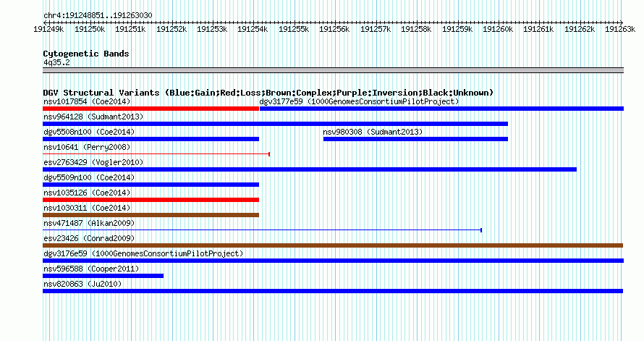This screenshot has width=644, height=341.
Task: Click the 191263k ruler tick label
Action: [620, 29]
